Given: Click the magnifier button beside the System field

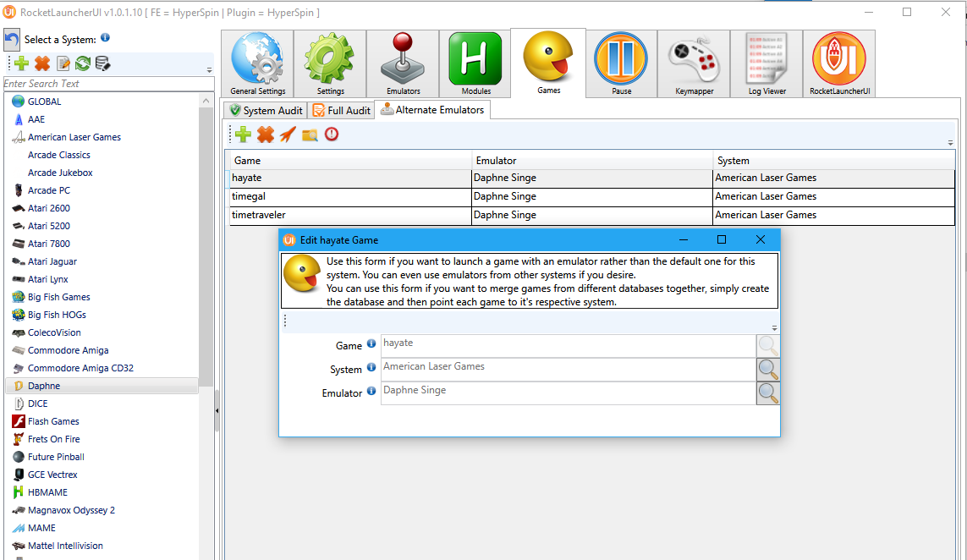Looking at the screenshot, I should click(x=768, y=370).
